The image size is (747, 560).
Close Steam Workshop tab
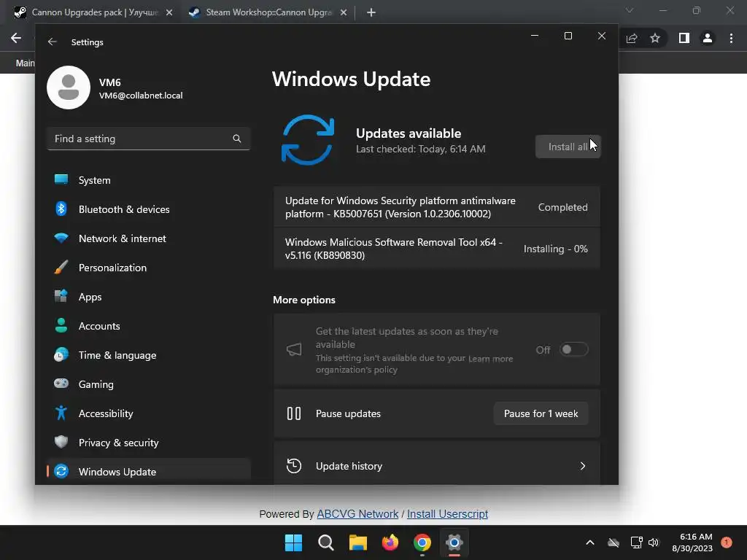point(344,12)
